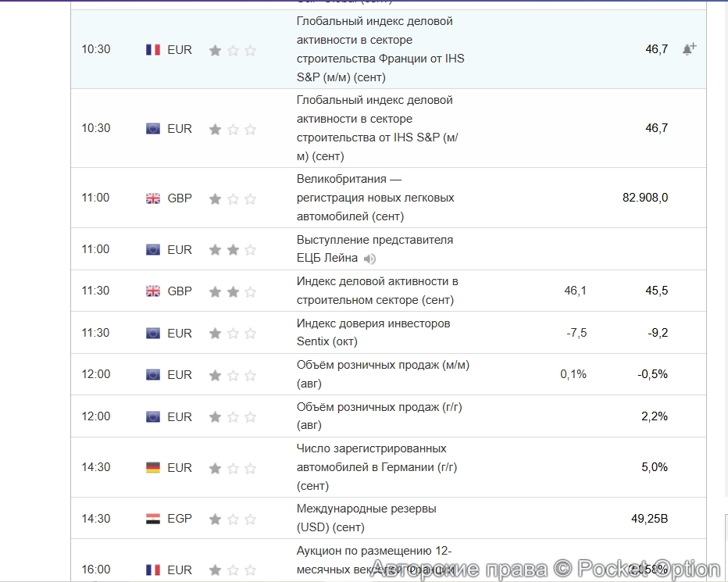The image size is (728, 582).
Task: Click the EU flag on the retail sales row
Action: [152, 373]
